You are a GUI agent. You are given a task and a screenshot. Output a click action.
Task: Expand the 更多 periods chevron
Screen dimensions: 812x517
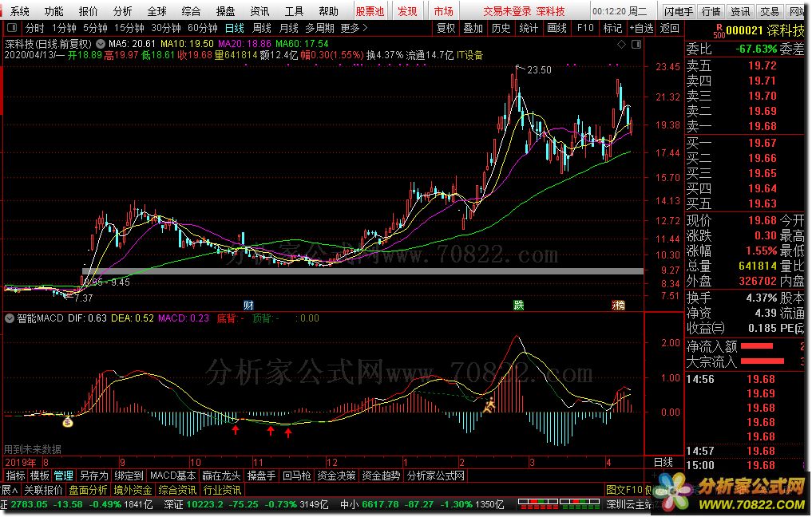(355, 28)
